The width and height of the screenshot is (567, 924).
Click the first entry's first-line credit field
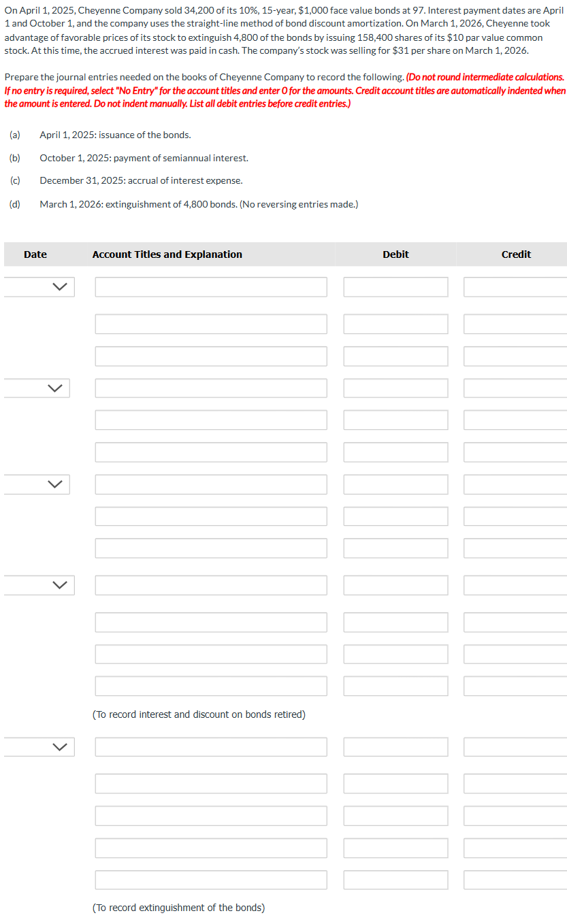coord(515,287)
